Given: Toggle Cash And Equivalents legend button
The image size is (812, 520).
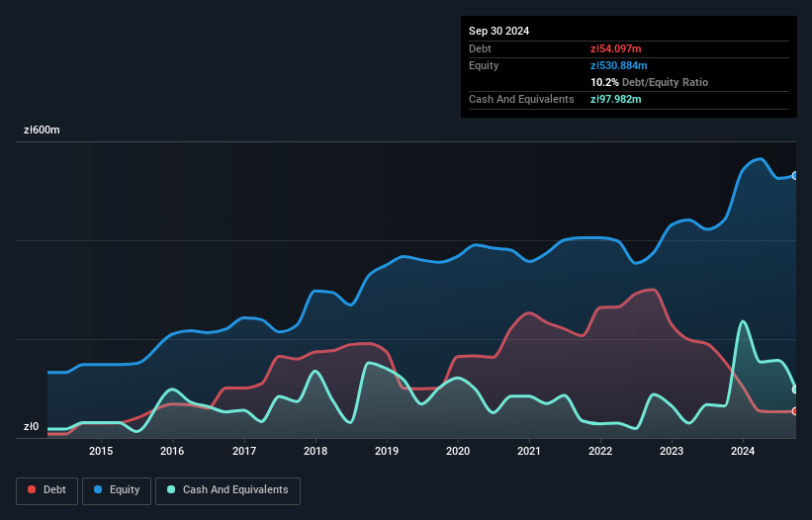Looking at the screenshot, I should point(227,490).
